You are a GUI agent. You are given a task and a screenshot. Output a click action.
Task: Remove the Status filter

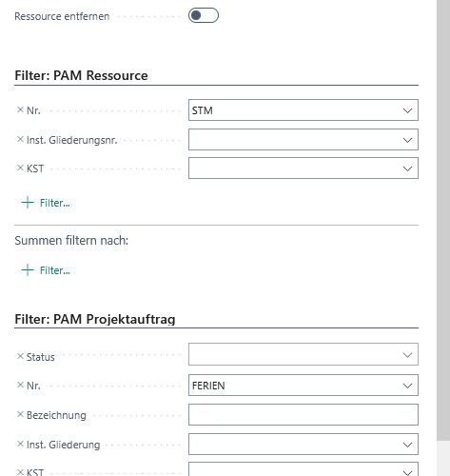[20, 356]
